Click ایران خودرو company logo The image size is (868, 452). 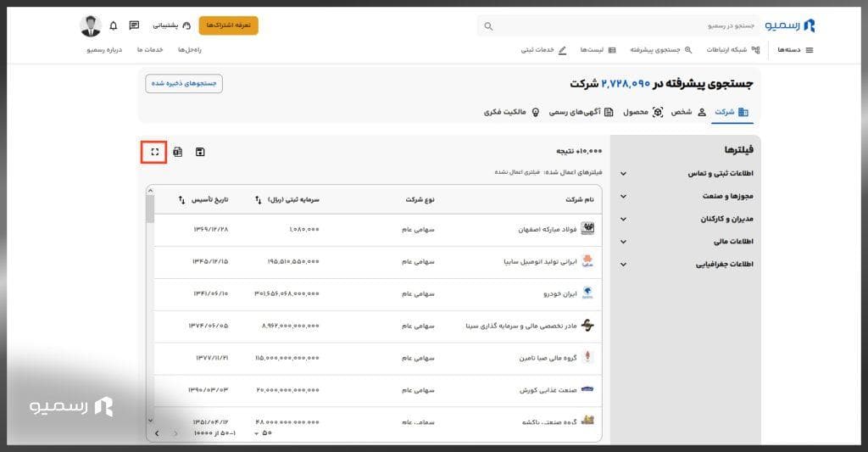pos(587,293)
